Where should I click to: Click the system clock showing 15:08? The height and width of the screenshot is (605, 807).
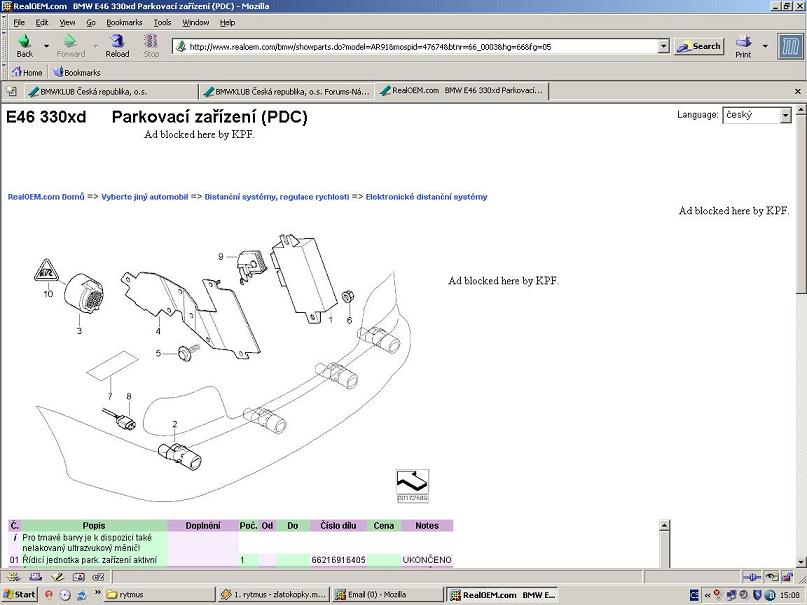[x=790, y=595]
